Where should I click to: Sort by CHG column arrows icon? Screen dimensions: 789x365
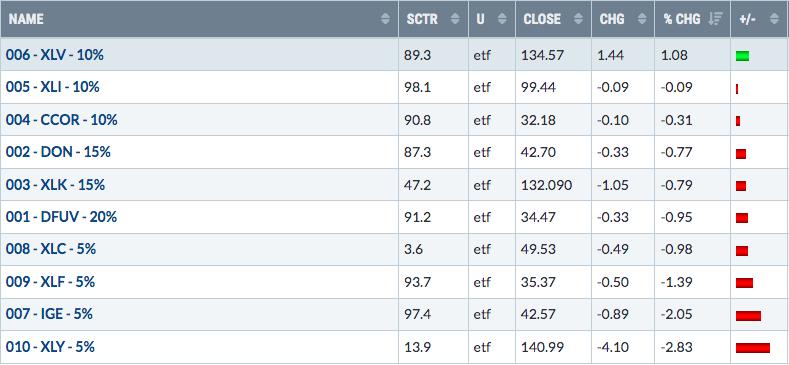click(642, 19)
